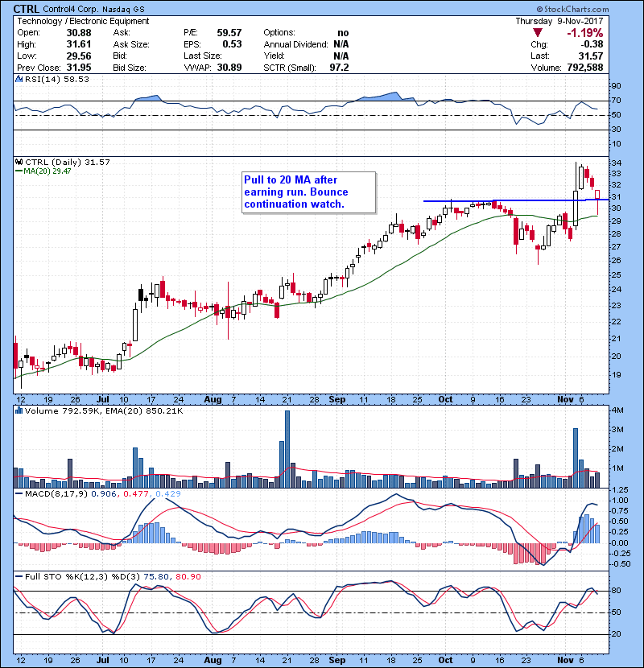Click the Annual Dividend label
644x668 pixels.
[x=295, y=44]
